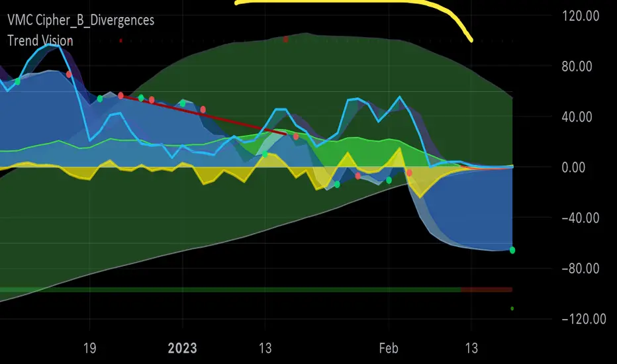Screen dimensions: 617x364
Task: Click the 40.00 axis label
Action: tap(577, 117)
